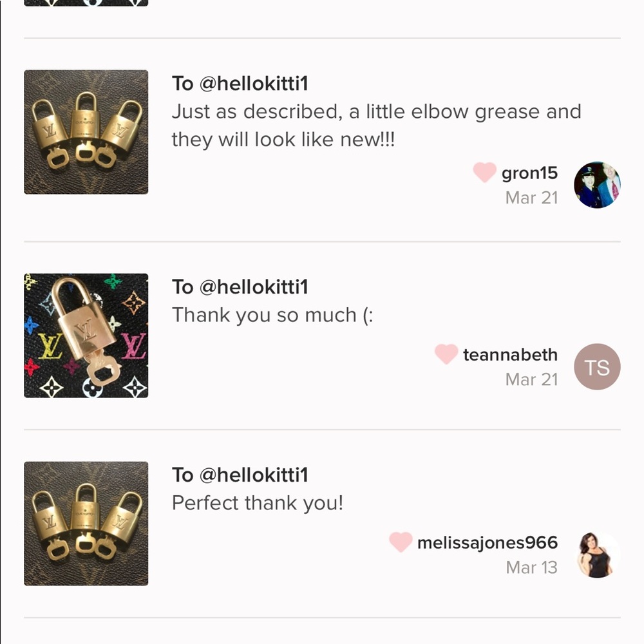
Task: Tap the pink heart beside melissajones966
Action: (400, 542)
